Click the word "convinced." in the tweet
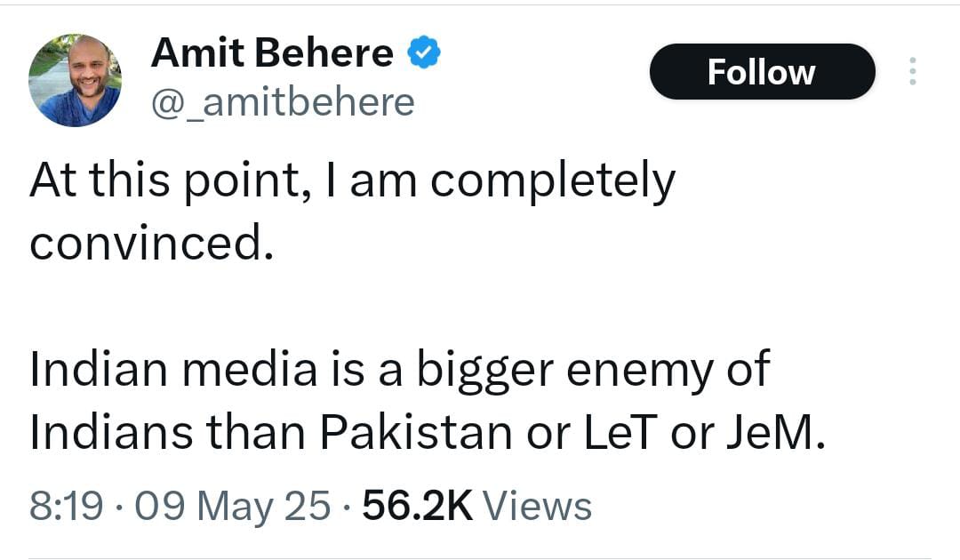The image size is (960, 560). [151, 243]
